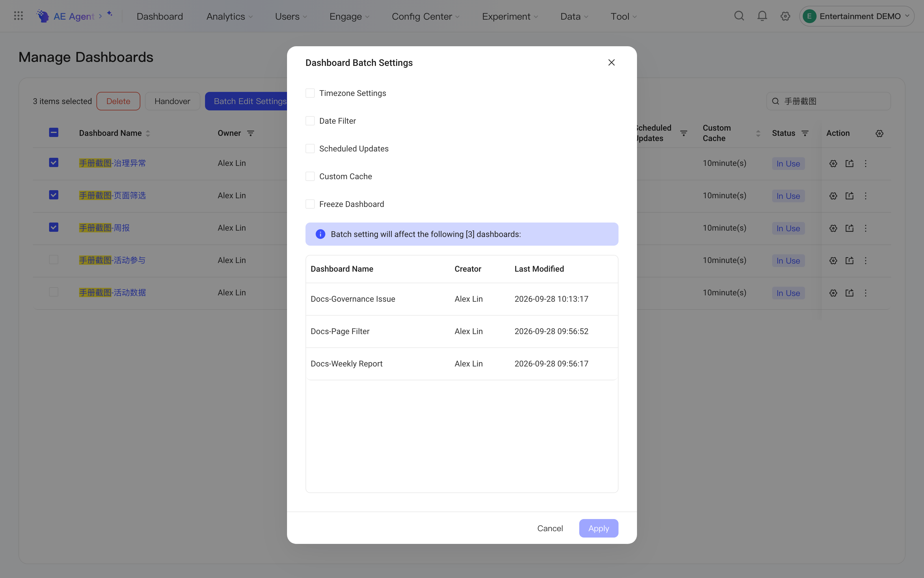
Task: Enable Date Filter checkbox
Action: (x=310, y=121)
